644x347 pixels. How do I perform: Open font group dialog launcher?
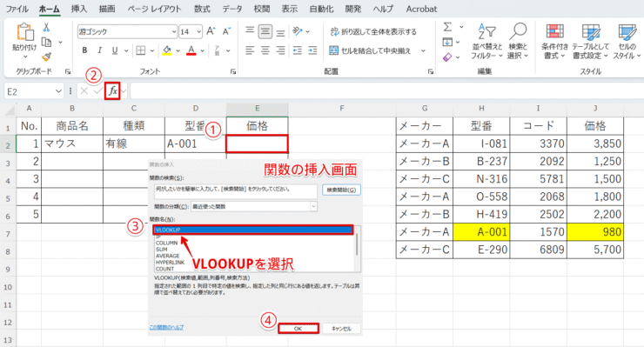tap(233, 72)
